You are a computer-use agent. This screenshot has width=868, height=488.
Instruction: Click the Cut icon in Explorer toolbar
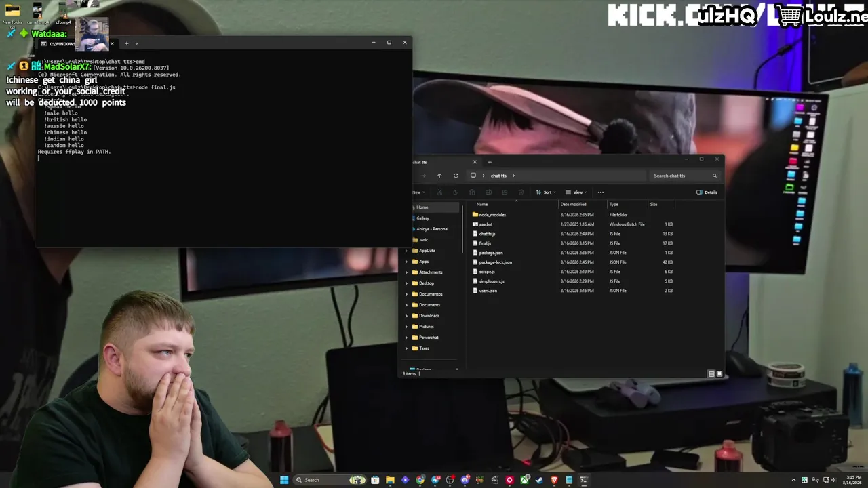[439, 192]
